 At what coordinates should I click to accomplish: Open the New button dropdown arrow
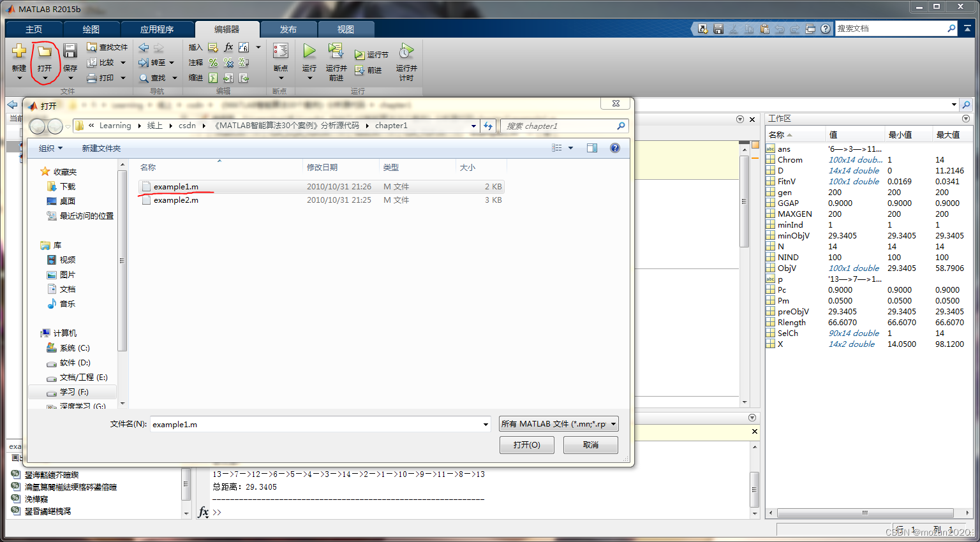tap(19, 78)
